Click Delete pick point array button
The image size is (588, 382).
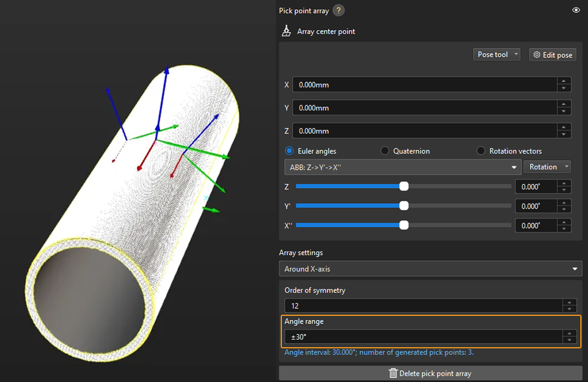pos(430,373)
